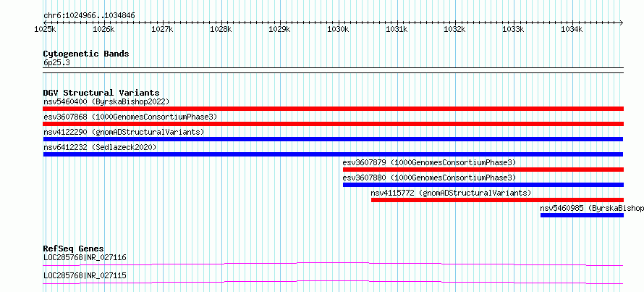
Task: Click the 1031k ruler position
Action: (397, 30)
